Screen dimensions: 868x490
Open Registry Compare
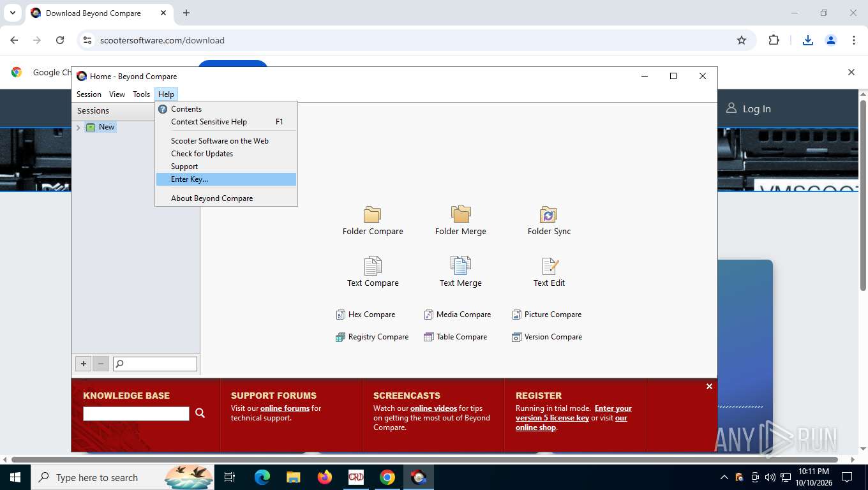(x=372, y=337)
